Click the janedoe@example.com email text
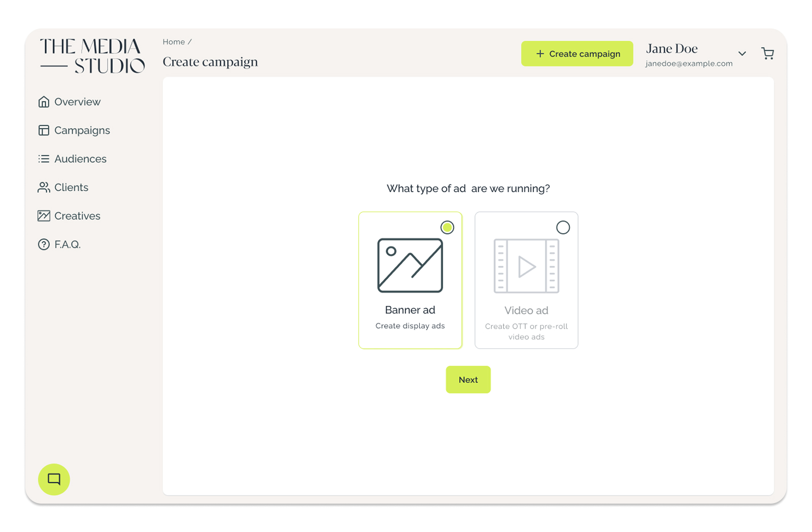 click(689, 63)
